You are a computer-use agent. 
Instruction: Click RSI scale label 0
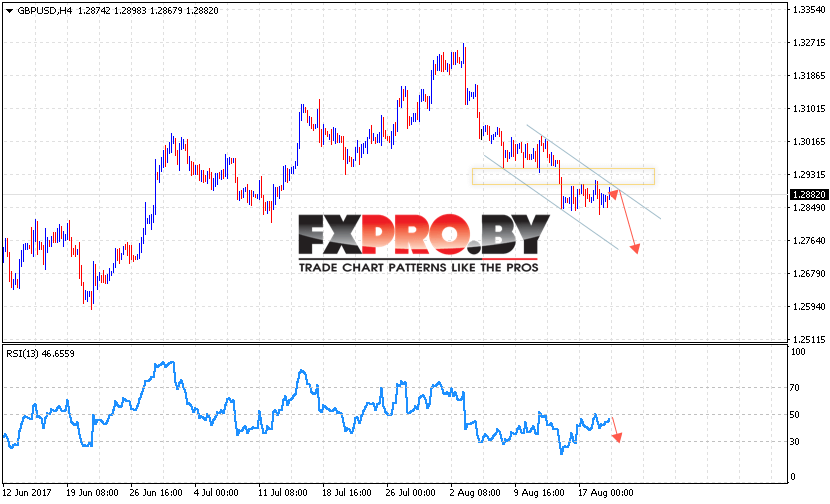792,476
